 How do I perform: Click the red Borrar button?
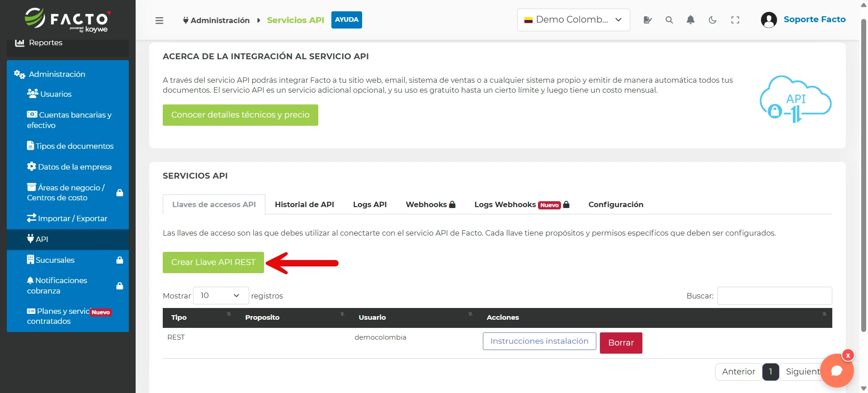621,343
